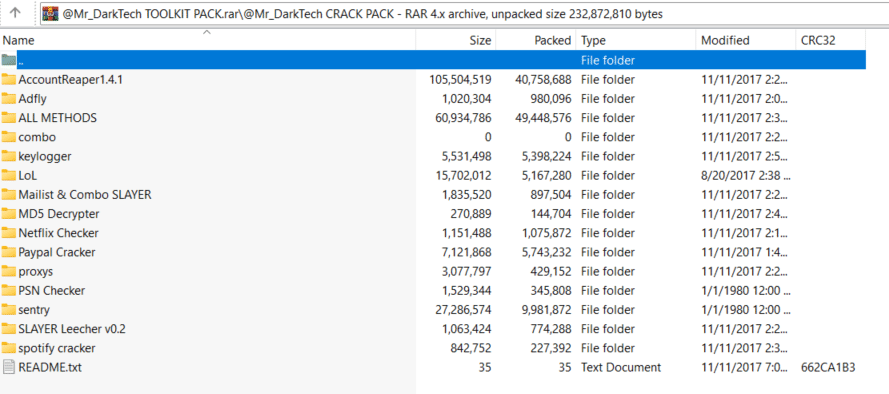This screenshot has height=394, width=889.
Task: Click the size value 1,020,304
Action: click(x=467, y=99)
